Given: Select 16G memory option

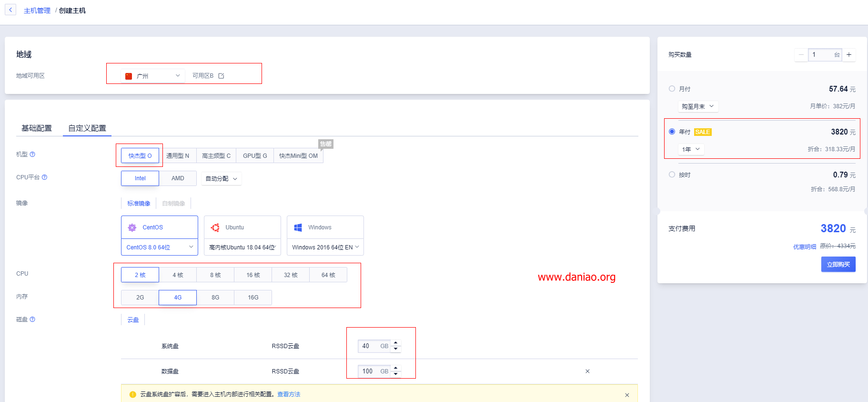Looking at the screenshot, I should coord(253,298).
